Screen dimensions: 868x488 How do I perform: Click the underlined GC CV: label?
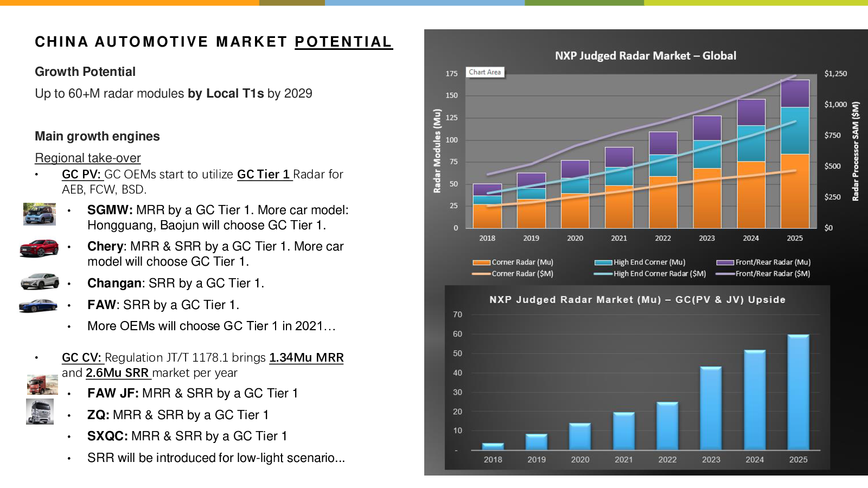tap(82, 357)
